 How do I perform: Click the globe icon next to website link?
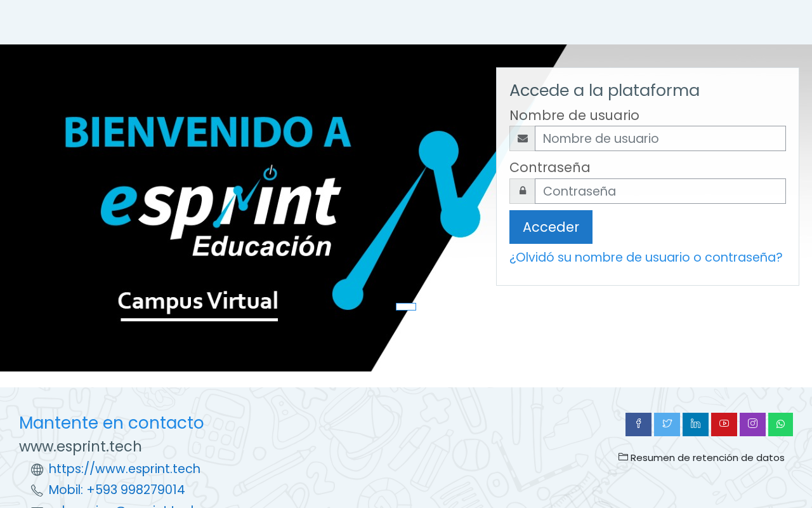tap(37, 470)
